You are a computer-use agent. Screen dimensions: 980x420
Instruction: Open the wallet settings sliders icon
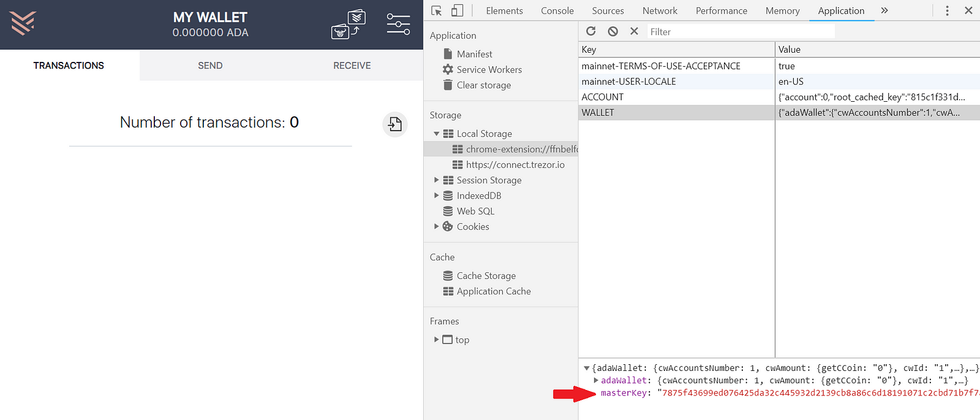398,24
